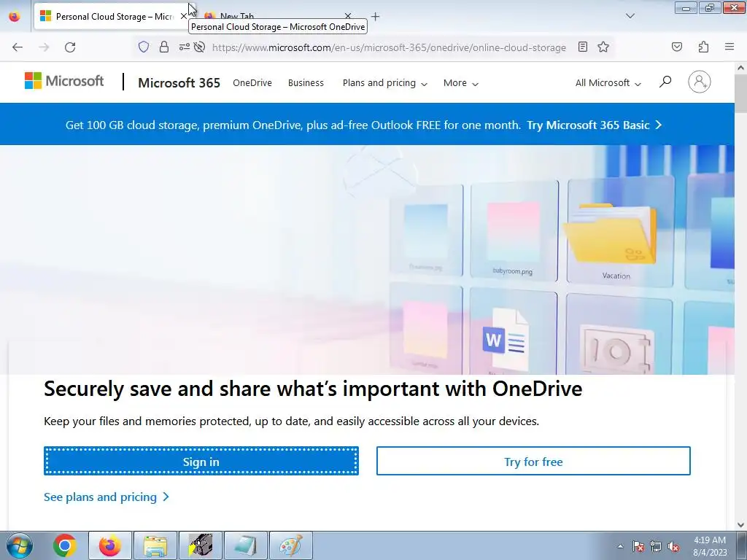Screen dimensions: 747x560
Task: Click the Try for free button
Action: [533, 461]
